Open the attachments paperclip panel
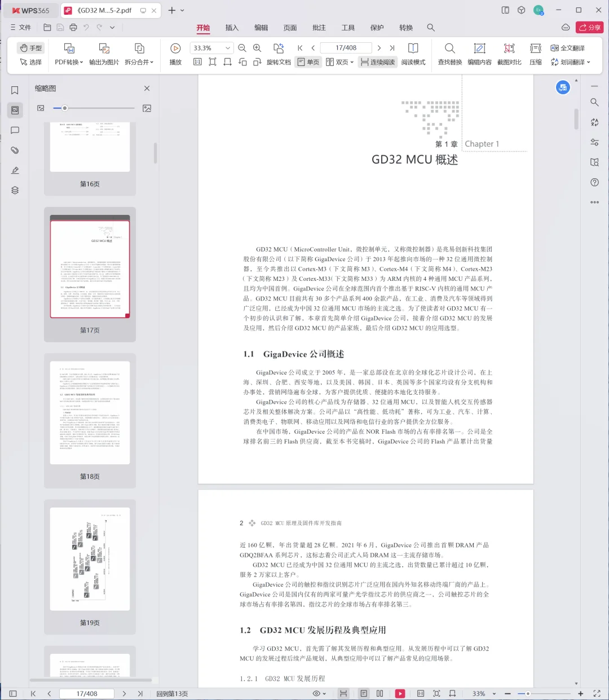 coord(15,150)
